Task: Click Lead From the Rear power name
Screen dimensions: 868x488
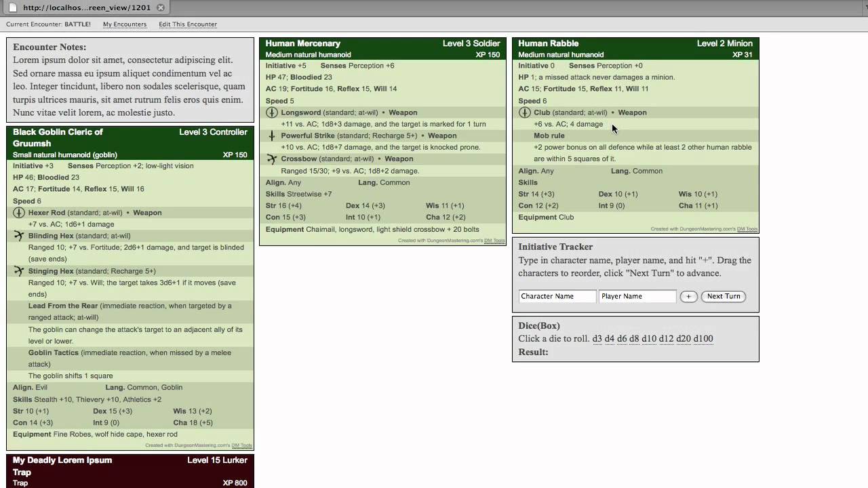Action: click(x=63, y=306)
